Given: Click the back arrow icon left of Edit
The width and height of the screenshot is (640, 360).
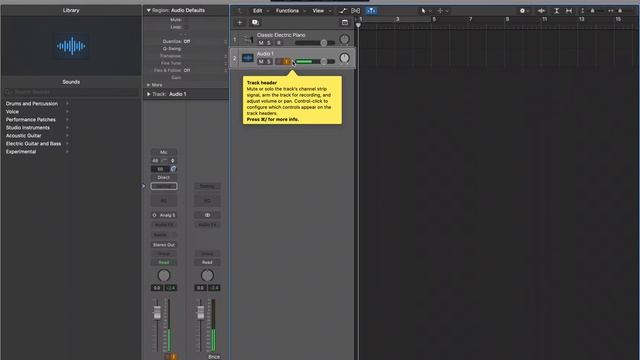Looking at the screenshot, I should click(240, 11).
